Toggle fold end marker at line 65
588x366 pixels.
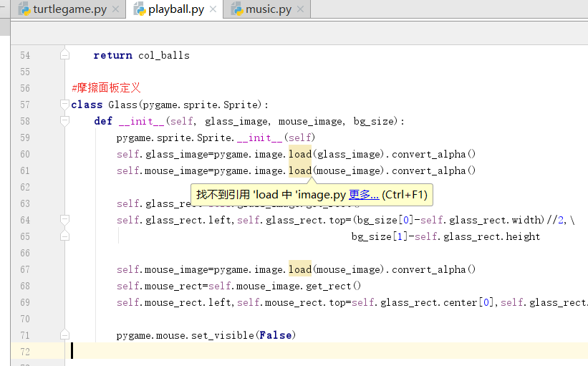pyautogui.click(x=64, y=236)
